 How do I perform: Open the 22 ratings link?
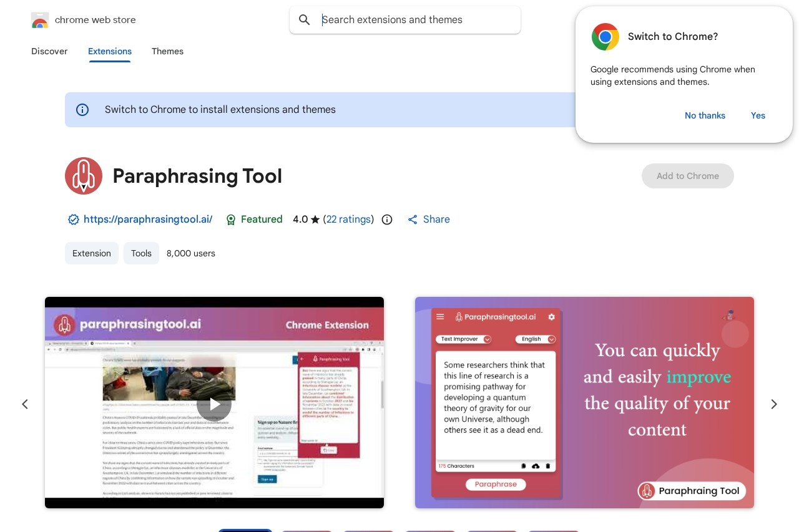coord(348,220)
